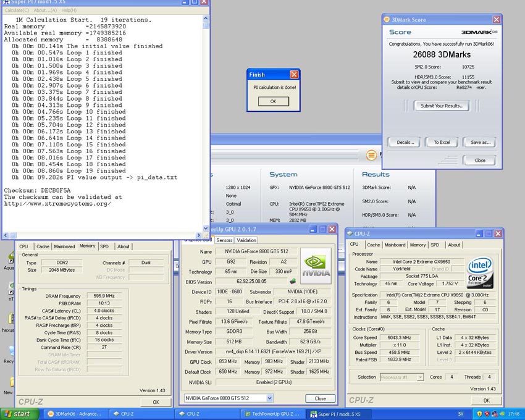
Task: Open Help menu in Super PI
Action: (69, 10)
